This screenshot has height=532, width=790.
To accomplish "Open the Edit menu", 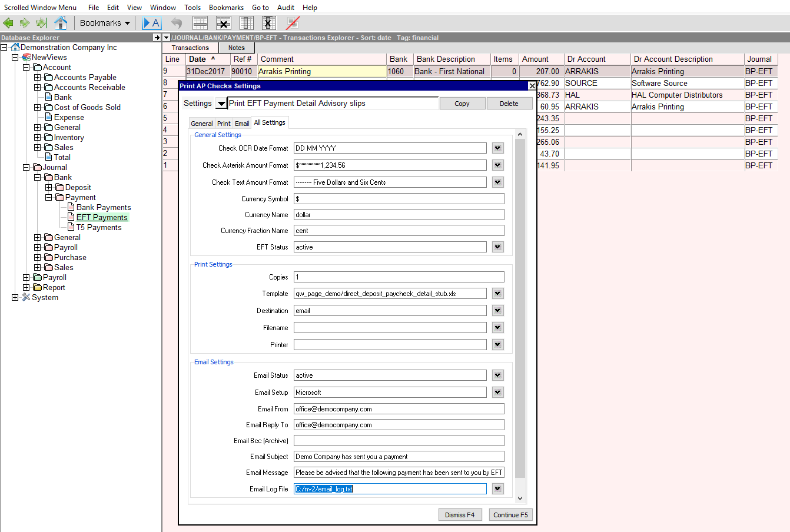I will click(113, 8).
